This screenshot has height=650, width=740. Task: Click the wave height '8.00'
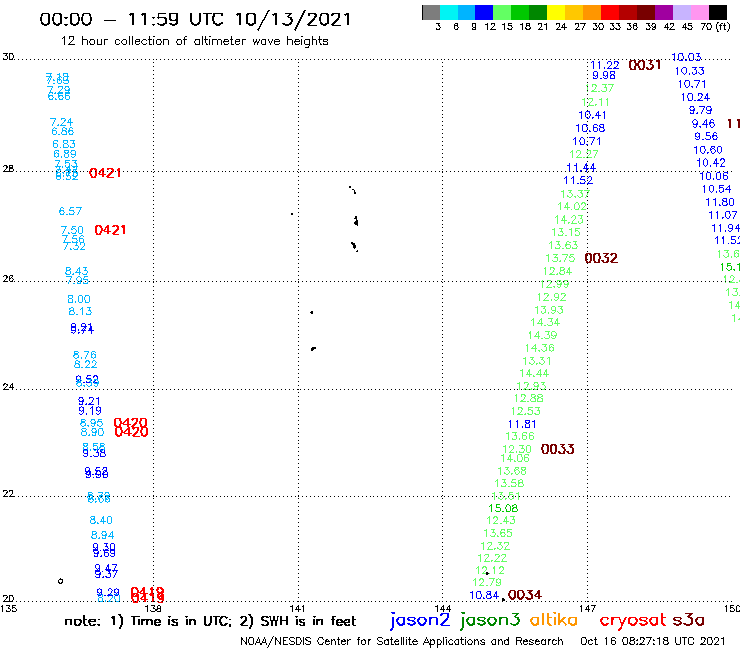(79, 299)
